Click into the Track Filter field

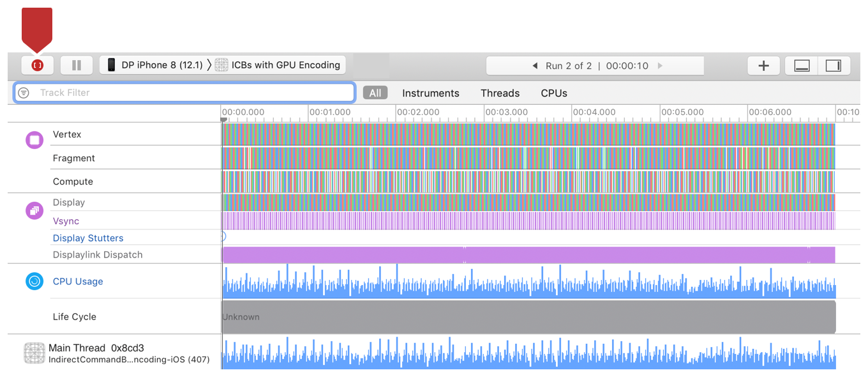tap(191, 93)
